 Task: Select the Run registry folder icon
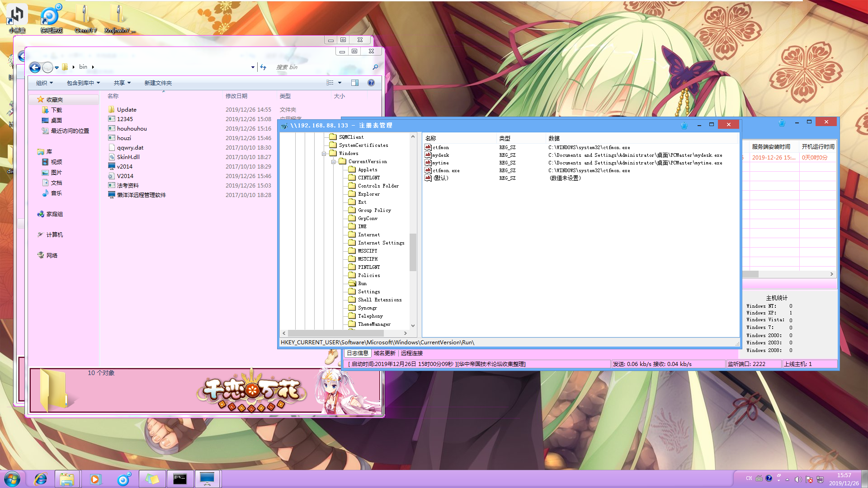pos(352,283)
